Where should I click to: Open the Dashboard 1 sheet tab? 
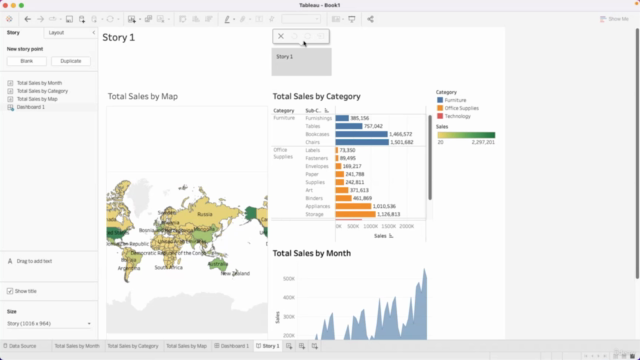(232, 346)
